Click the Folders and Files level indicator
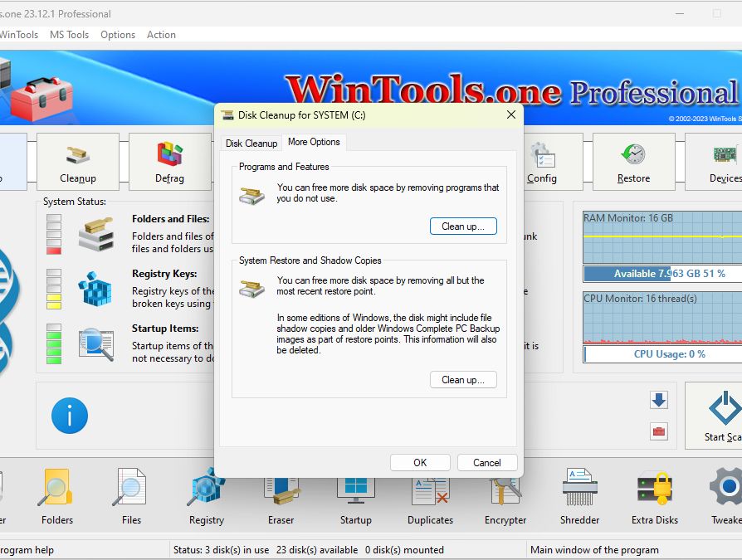The height and width of the screenshot is (560, 742). (x=54, y=235)
